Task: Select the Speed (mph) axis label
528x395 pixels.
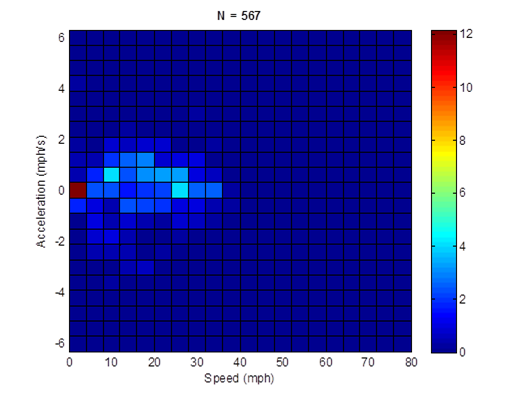Action: [239, 378]
